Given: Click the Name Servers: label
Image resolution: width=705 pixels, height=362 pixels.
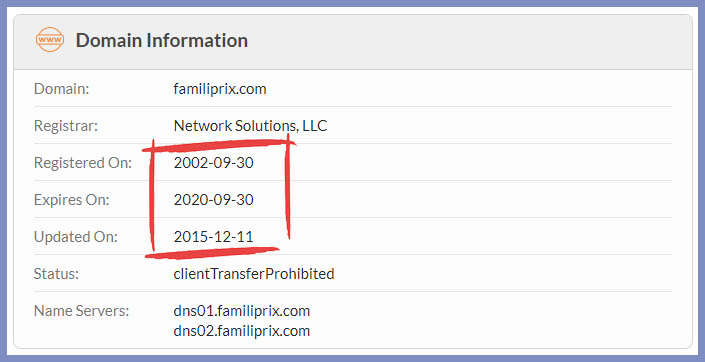Looking at the screenshot, I should pos(81,311).
